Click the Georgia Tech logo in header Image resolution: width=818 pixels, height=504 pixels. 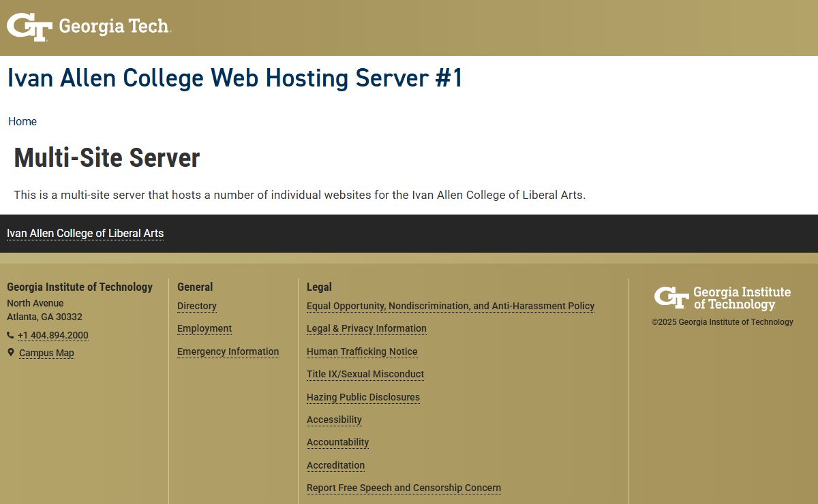coord(89,27)
